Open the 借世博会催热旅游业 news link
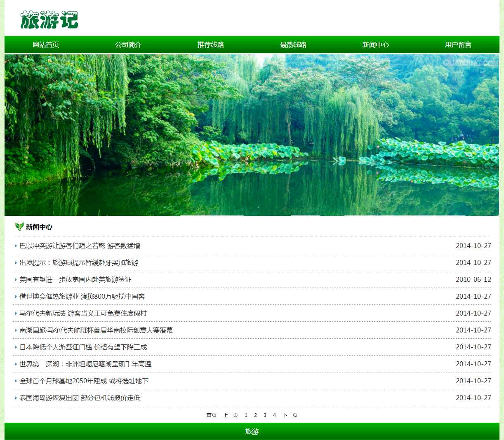This screenshot has height=440, width=504. click(82, 296)
